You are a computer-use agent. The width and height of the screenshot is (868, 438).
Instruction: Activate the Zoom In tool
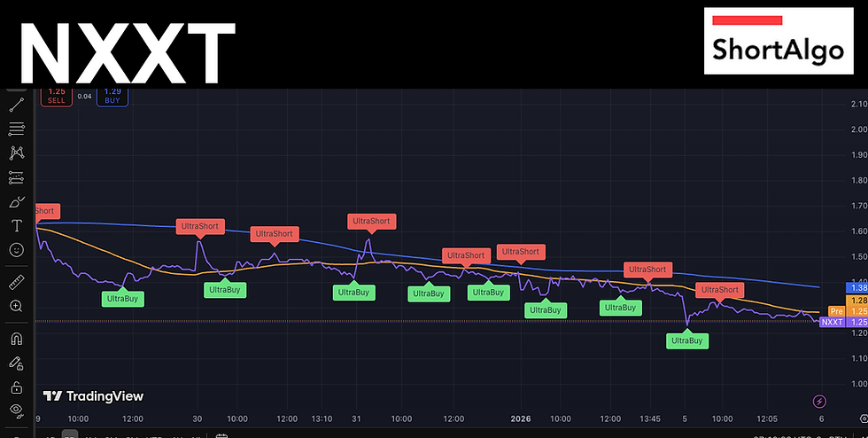(17, 306)
